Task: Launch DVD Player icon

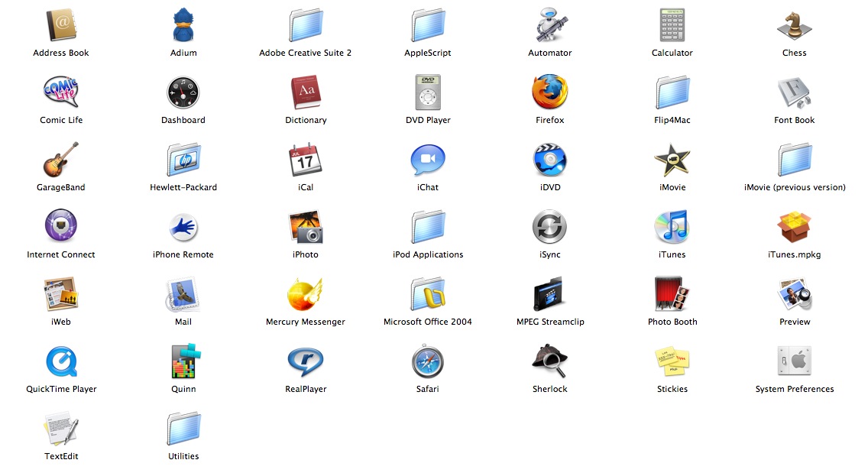Action: tap(428, 92)
